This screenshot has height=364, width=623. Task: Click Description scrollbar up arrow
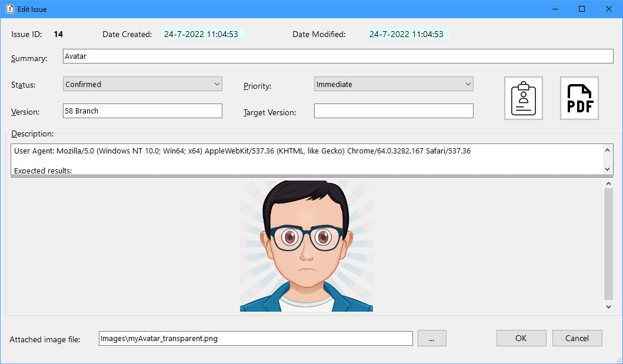607,150
